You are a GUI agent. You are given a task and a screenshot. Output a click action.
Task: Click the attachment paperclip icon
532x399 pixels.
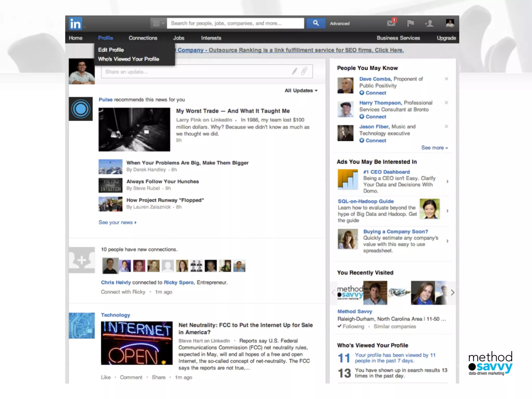click(304, 71)
